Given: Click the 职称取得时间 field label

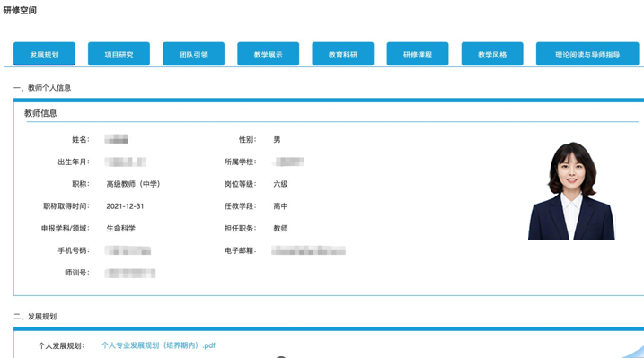Looking at the screenshot, I should click(66, 206).
